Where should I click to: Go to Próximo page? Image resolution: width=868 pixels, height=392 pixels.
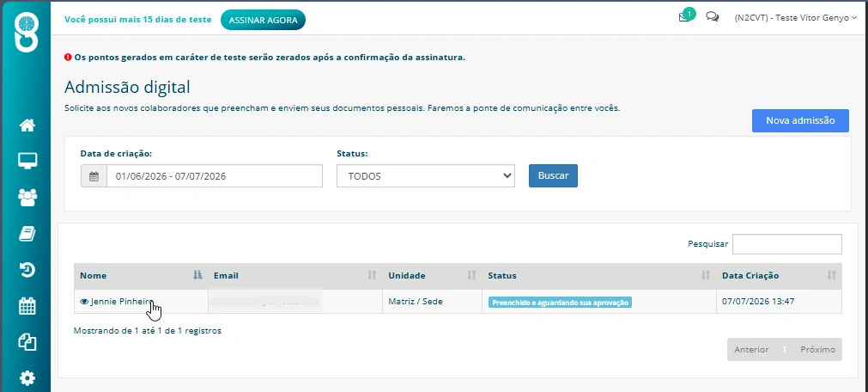(x=817, y=349)
